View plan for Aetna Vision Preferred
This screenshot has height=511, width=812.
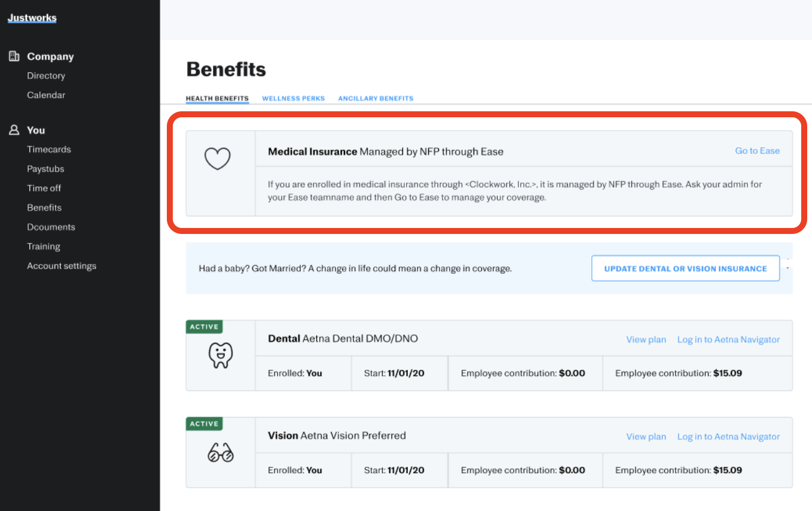[646, 436]
